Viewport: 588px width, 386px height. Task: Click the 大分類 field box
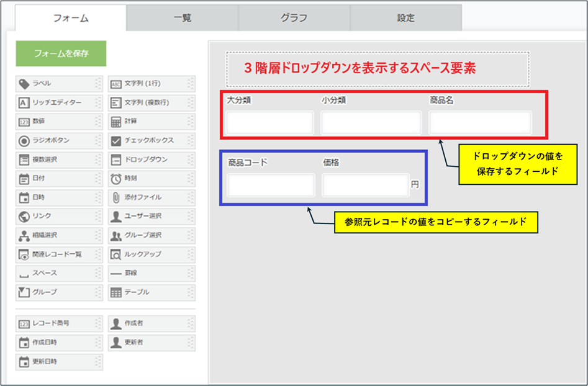point(270,123)
